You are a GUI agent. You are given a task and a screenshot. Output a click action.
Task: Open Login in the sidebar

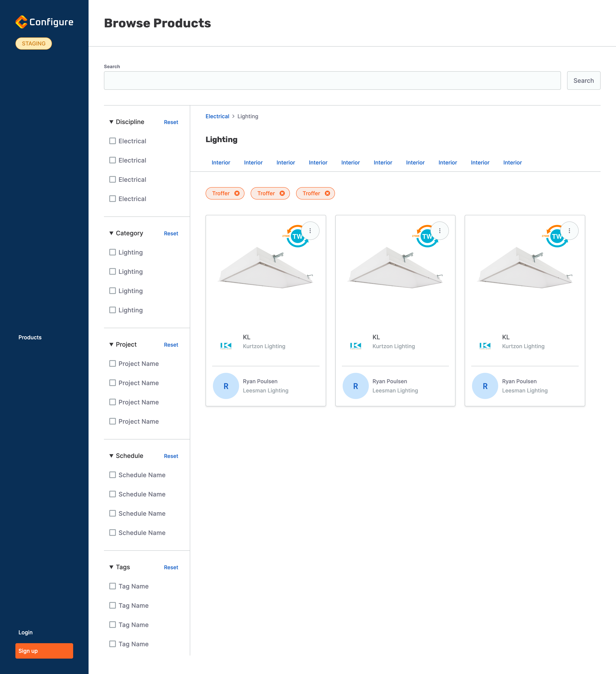(25, 633)
